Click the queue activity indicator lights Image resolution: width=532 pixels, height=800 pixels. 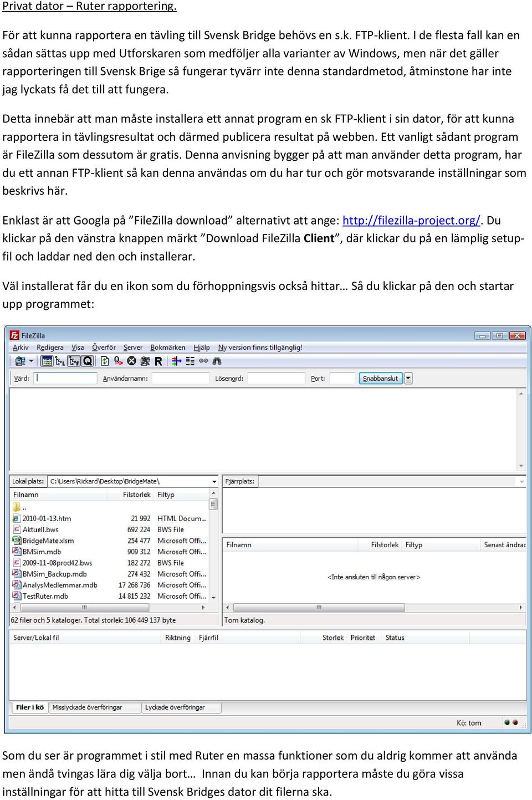point(511,722)
